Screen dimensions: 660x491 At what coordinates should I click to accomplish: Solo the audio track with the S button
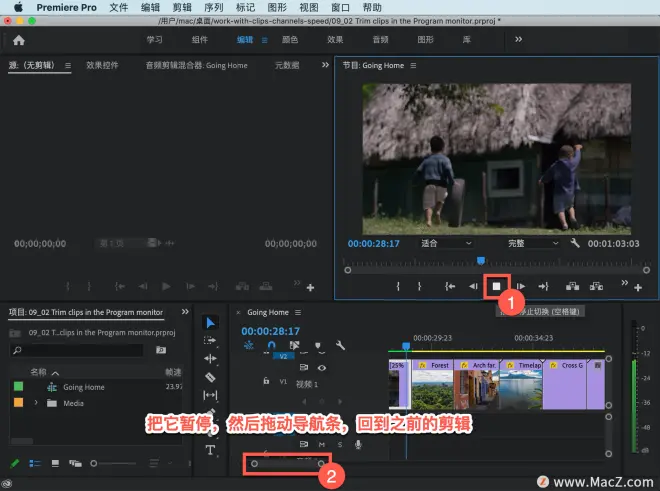340,445
